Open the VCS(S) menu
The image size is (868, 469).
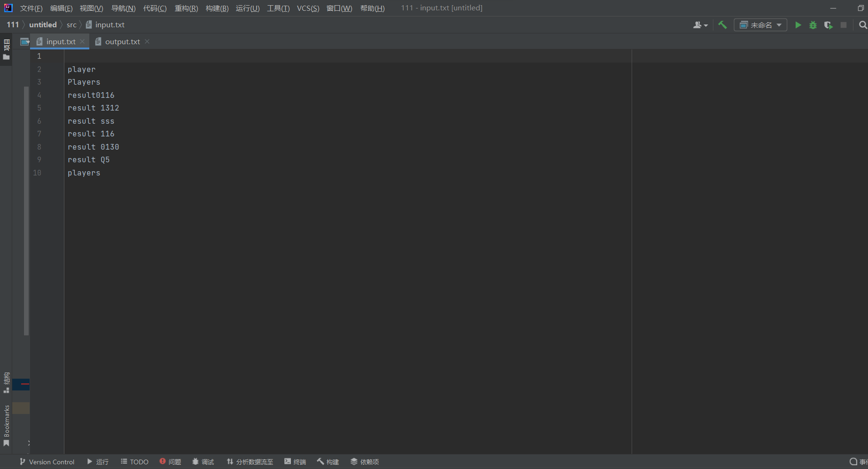coord(308,8)
